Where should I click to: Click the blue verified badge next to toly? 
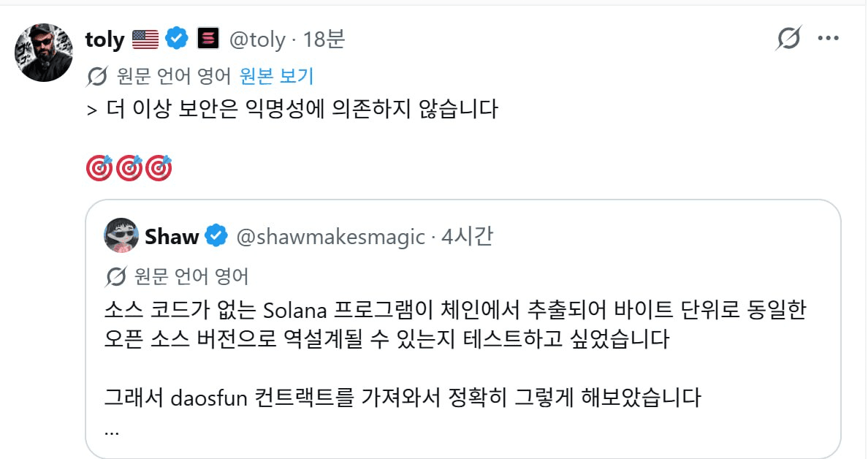(177, 38)
